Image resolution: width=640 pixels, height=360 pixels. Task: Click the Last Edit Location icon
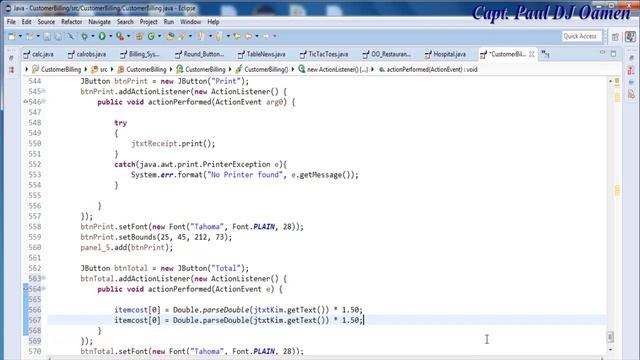(x=237, y=36)
